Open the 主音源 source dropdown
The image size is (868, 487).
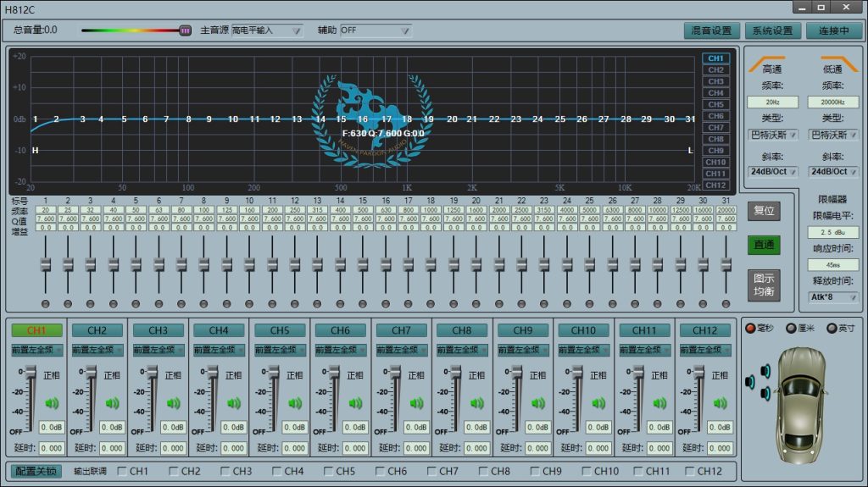pyautogui.click(x=267, y=30)
